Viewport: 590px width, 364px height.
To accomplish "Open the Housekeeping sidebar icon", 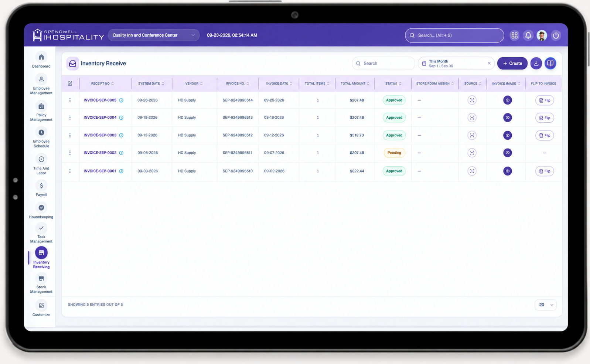I will click(41, 211).
